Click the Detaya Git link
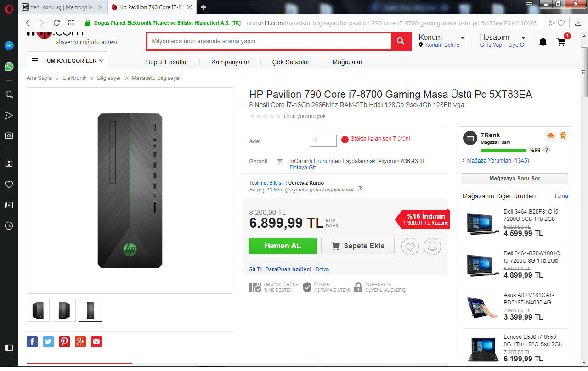 tap(303, 168)
